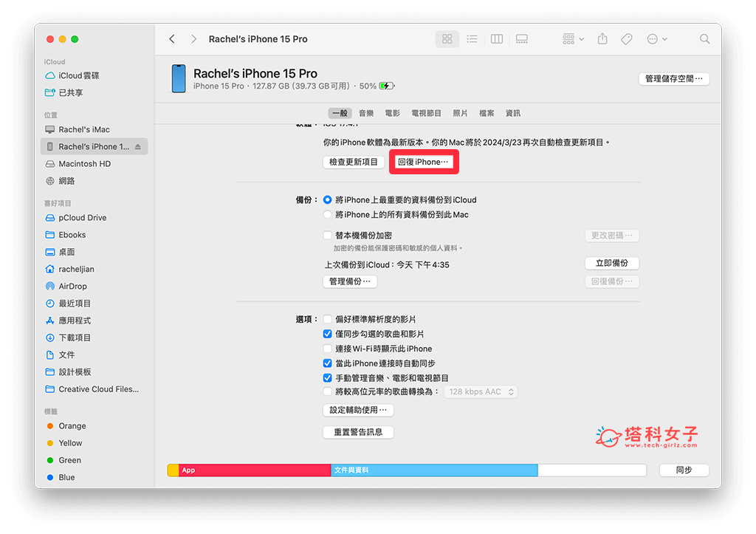This screenshot has height=534, width=756.
Task: Open the 128 kbps AAC dropdown
Action: (481, 391)
